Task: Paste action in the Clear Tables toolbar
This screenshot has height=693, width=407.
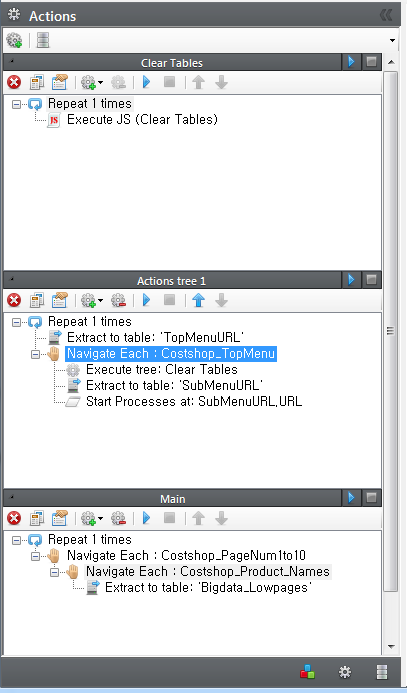Action: coord(59,82)
